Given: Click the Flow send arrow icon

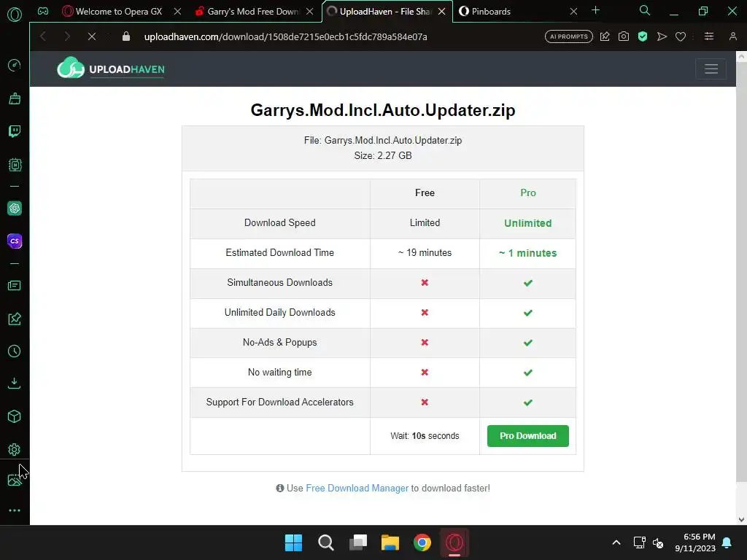Looking at the screenshot, I should 662,36.
